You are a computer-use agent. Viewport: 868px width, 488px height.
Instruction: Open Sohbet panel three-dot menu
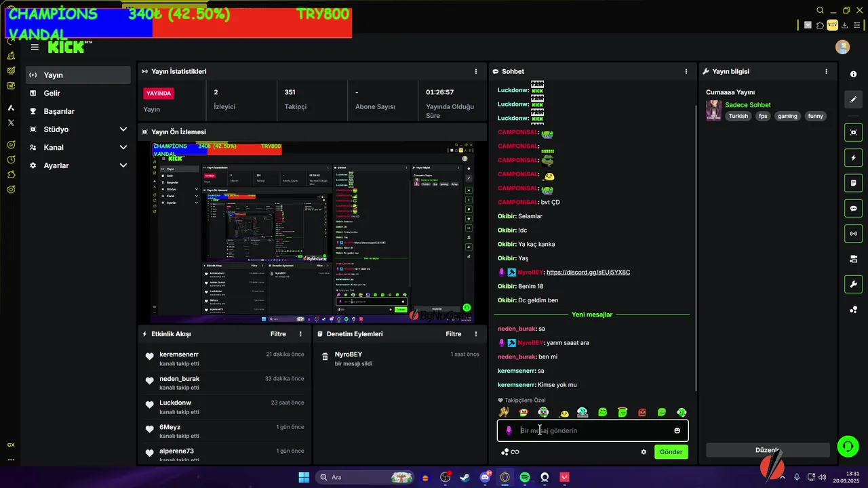tap(686, 71)
